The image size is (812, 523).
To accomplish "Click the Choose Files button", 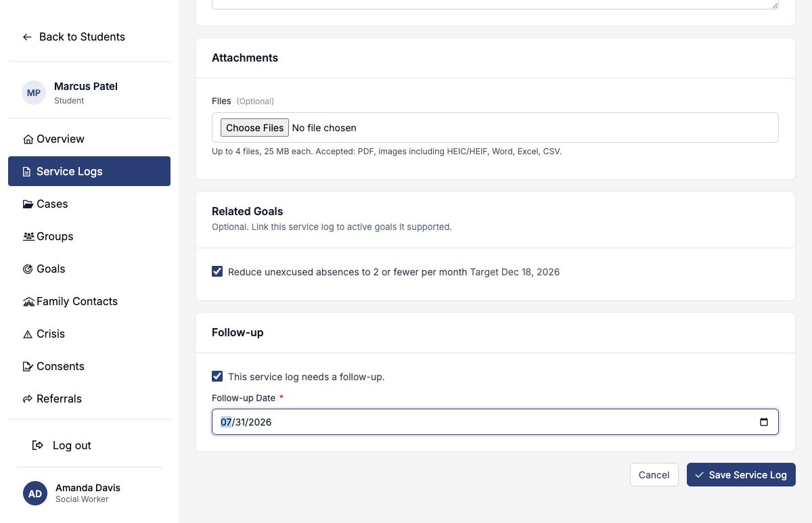I will click(x=254, y=128).
